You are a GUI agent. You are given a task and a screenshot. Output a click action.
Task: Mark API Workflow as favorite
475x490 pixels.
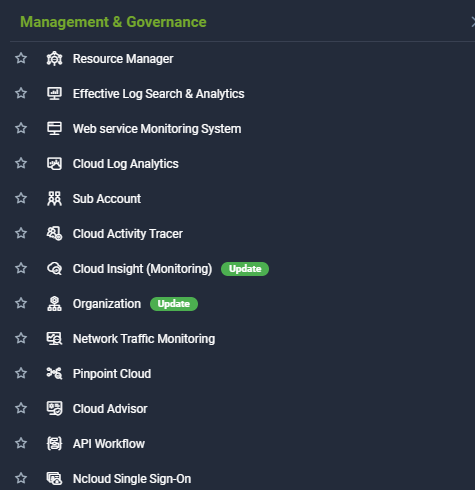click(x=21, y=443)
